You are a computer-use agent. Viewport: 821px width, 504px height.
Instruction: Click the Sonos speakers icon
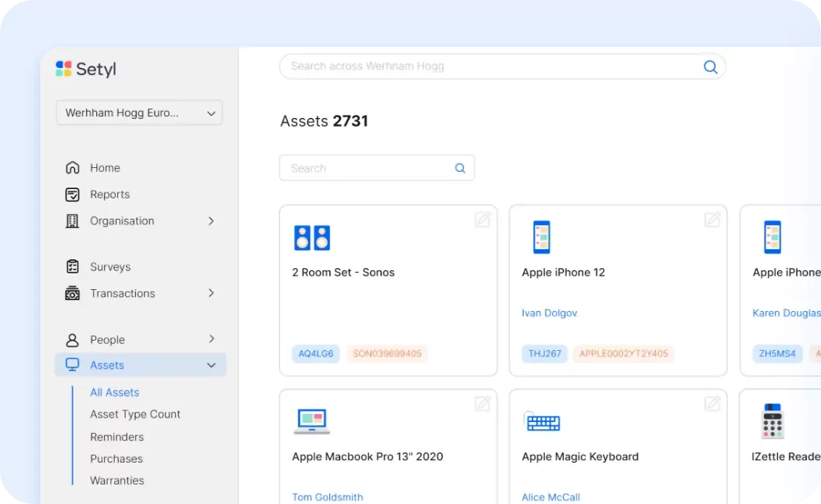pyautogui.click(x=312, y=238)
